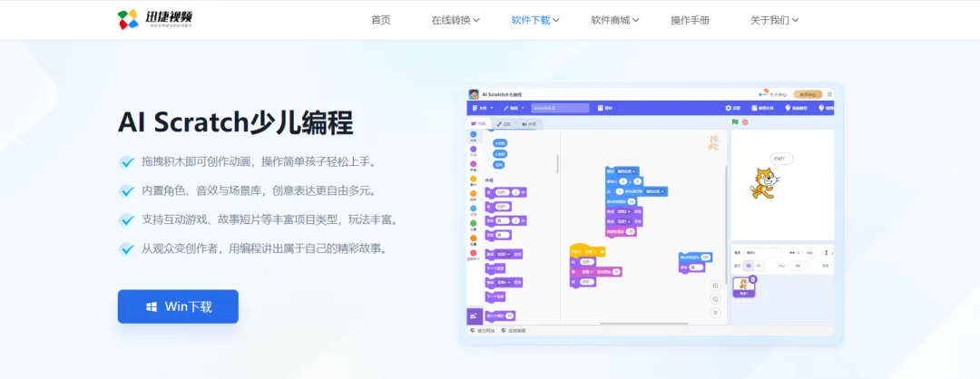Switch to the 代码 tab in Scratch preview

tap(479, 123)
